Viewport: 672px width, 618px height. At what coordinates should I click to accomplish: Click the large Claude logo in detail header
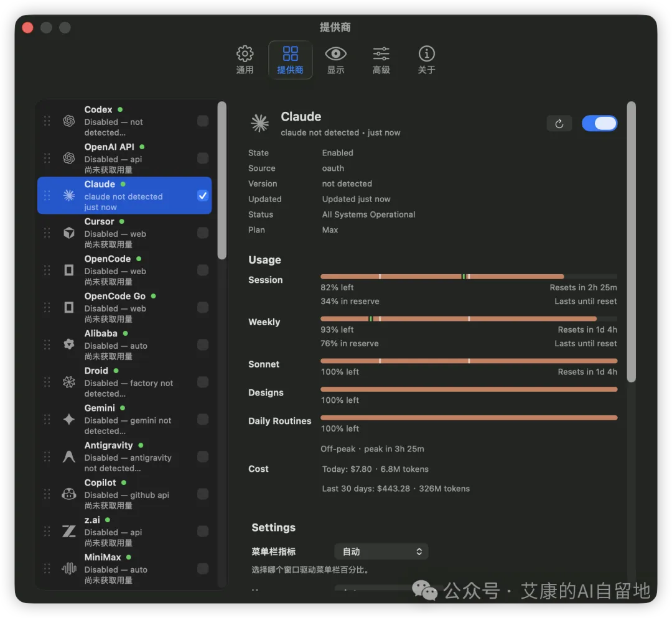coord(259,123)
